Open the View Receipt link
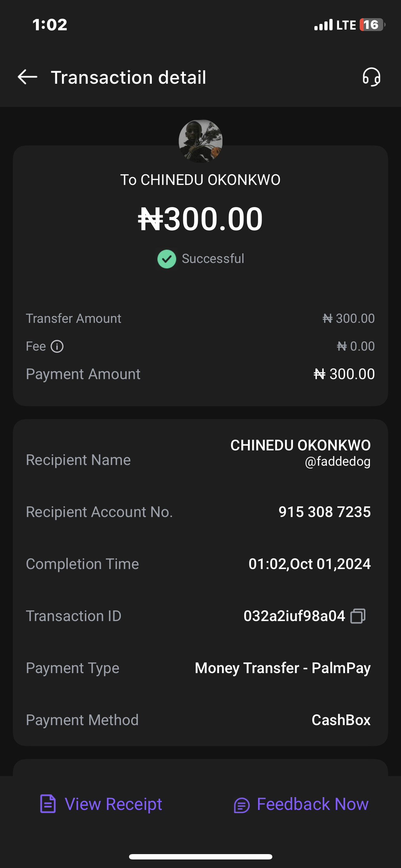This screenshot has height=868, width=401. (113, 804)
